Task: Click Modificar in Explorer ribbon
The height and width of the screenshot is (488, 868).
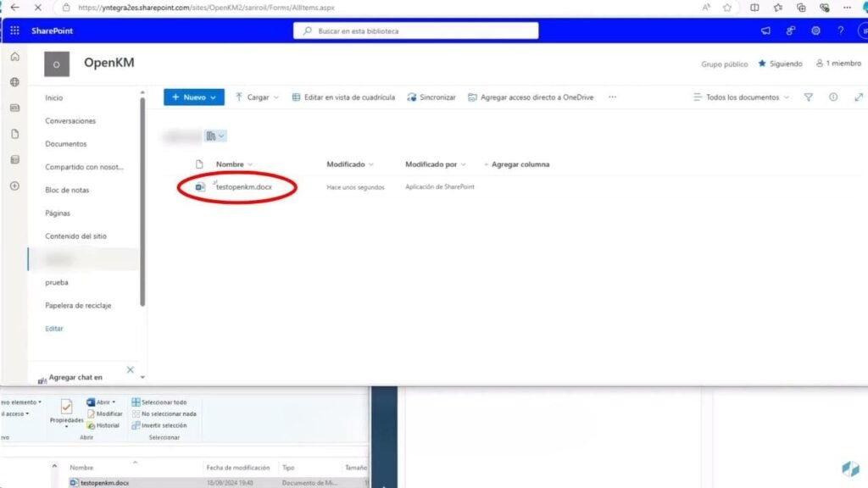Action: 104,413
